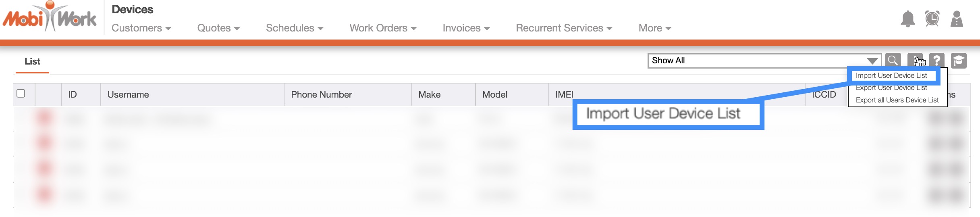Screen dimensions: 980x217
Task: Select Import User Device List
Action: 891,75
